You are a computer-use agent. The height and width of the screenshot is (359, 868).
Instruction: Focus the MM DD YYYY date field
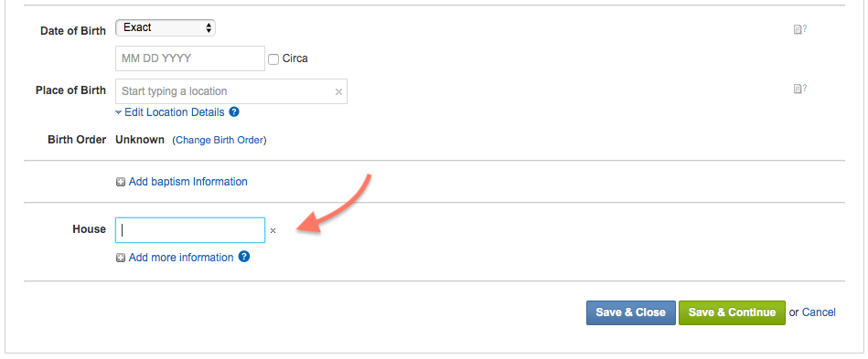coord(190,58)
